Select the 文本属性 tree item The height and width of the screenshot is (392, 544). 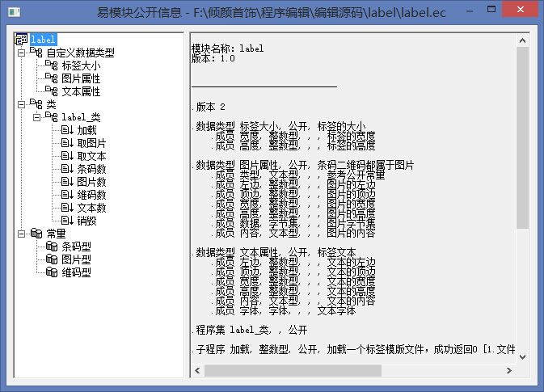click(x=81, y=91)
